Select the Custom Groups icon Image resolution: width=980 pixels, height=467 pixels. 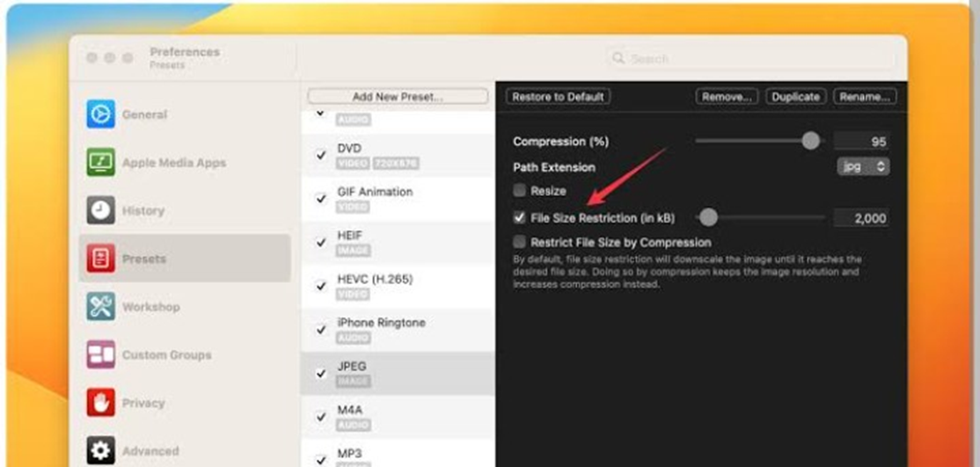[100, 354]
